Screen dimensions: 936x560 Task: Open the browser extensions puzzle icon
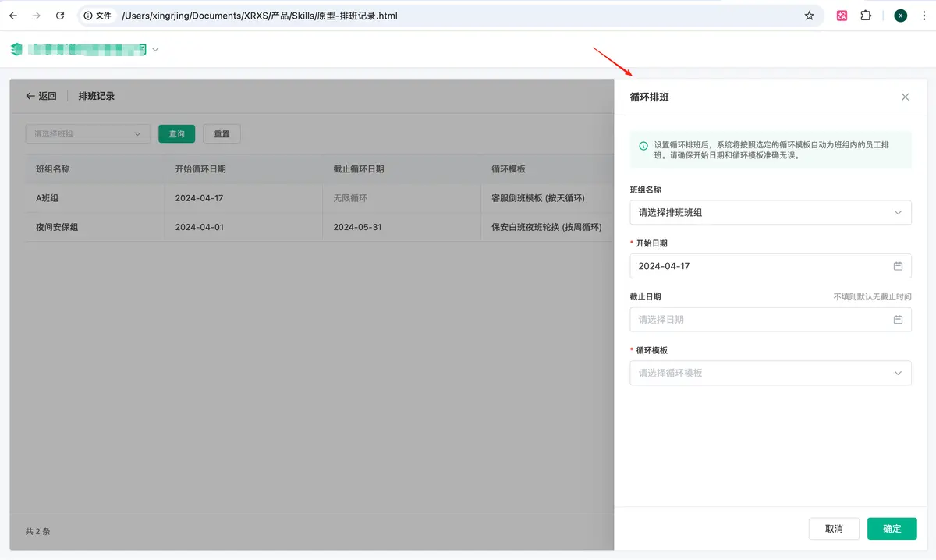(866, 16)
